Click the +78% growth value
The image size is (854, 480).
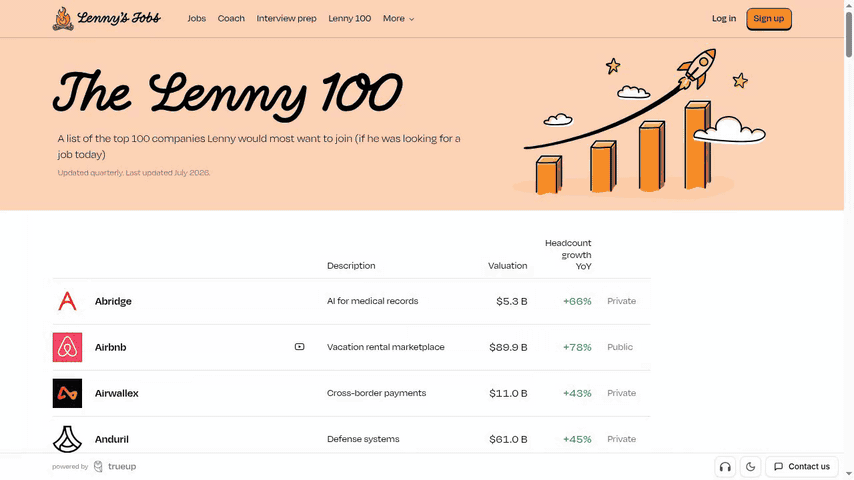[x=577, y=347]
